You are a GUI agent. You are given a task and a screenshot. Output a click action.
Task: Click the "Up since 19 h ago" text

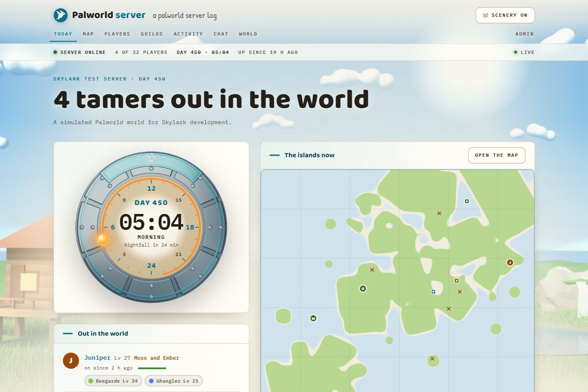point(268,52)
